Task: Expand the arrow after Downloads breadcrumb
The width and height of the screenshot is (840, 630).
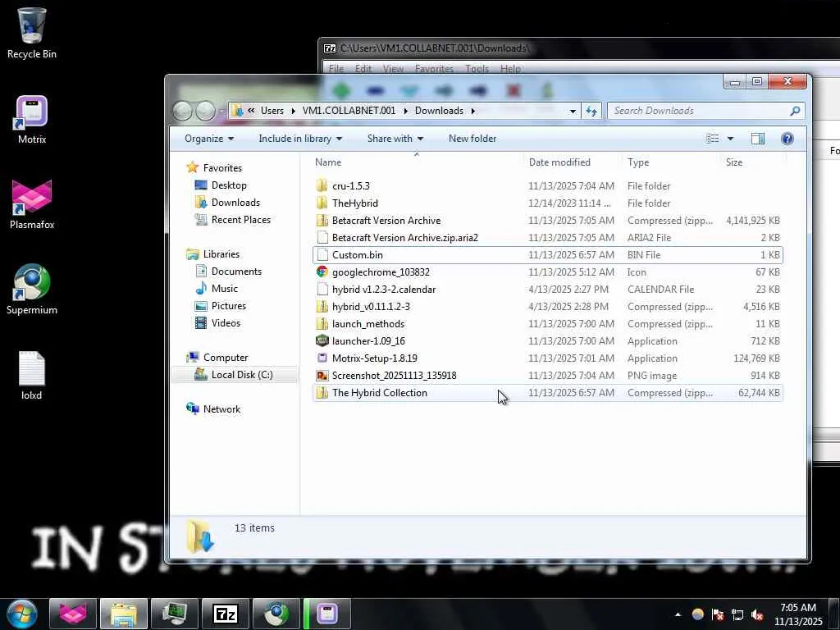Action: pyautogui.click(x=473, y=111)
